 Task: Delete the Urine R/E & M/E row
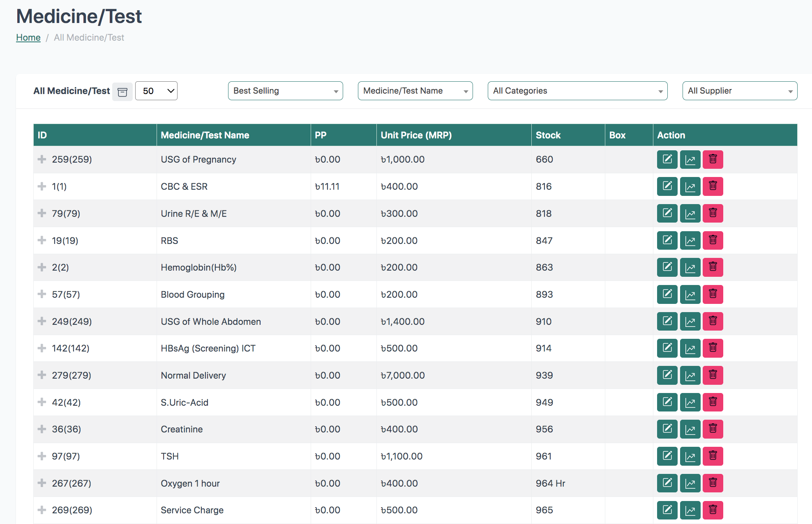(x=713, y=214)
